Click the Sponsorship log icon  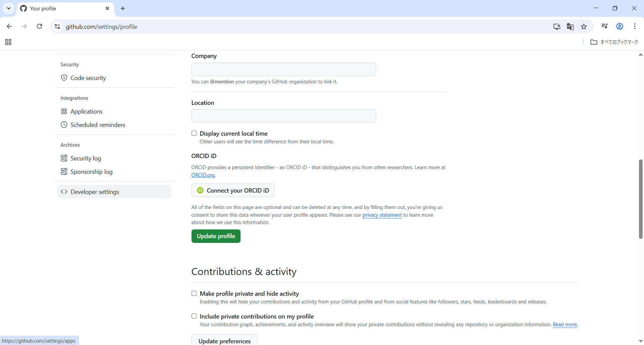pos(64,171)
